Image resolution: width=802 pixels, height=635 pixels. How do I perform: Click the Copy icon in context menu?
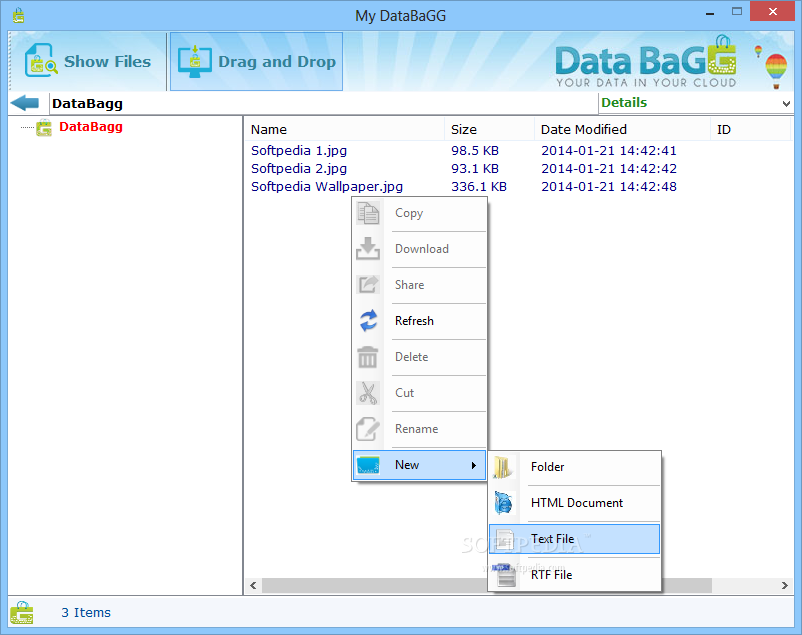coord(368,213)
